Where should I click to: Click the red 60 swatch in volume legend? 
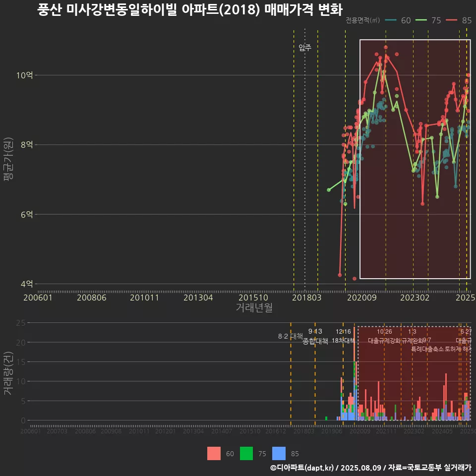point(214,453)
